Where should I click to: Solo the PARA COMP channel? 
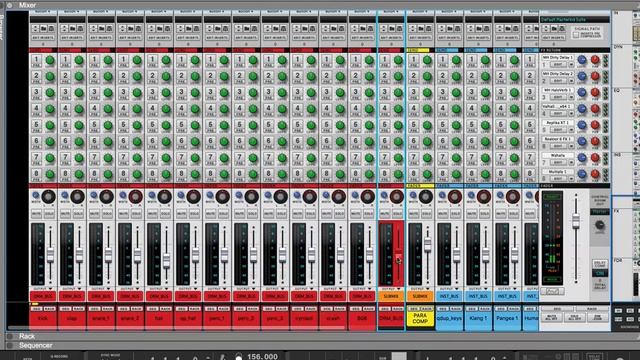[x=427, y=214]
